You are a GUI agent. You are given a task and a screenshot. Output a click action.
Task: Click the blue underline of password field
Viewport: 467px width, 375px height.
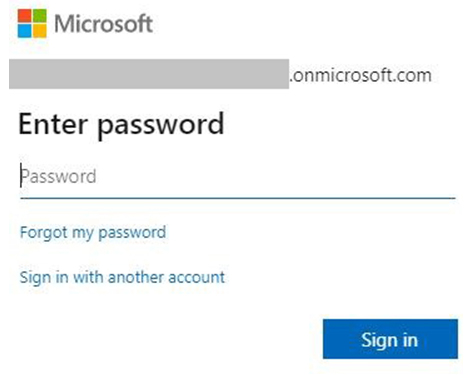238,198
